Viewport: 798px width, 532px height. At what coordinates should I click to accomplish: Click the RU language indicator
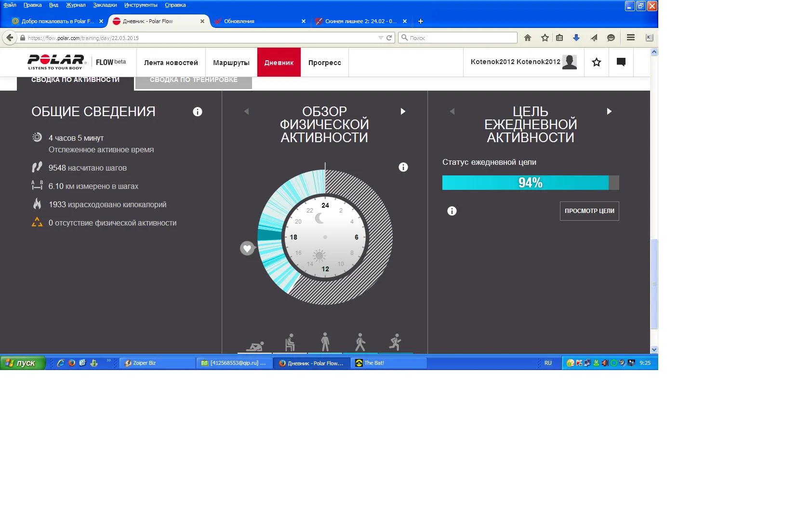(548, 363)
